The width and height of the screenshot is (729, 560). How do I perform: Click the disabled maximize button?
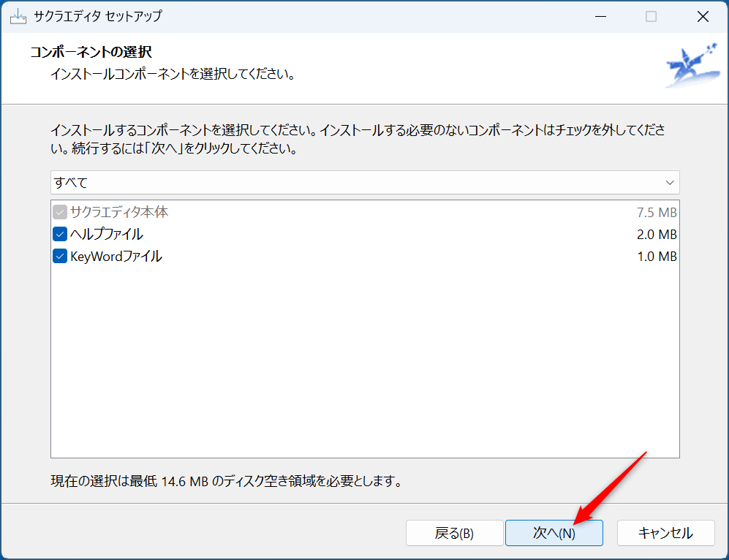[651, 17]
